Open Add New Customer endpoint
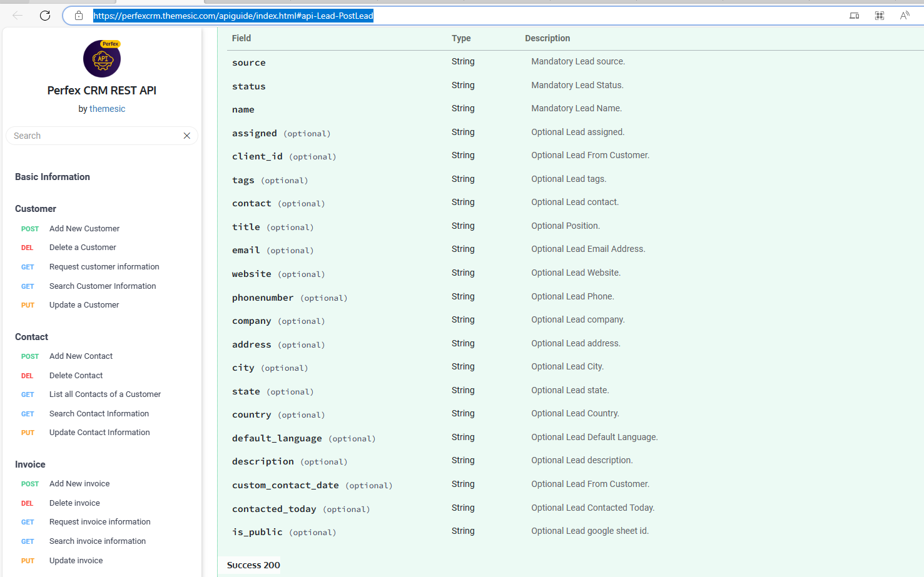This screenshot has width=924, height=577. (84, 229)
